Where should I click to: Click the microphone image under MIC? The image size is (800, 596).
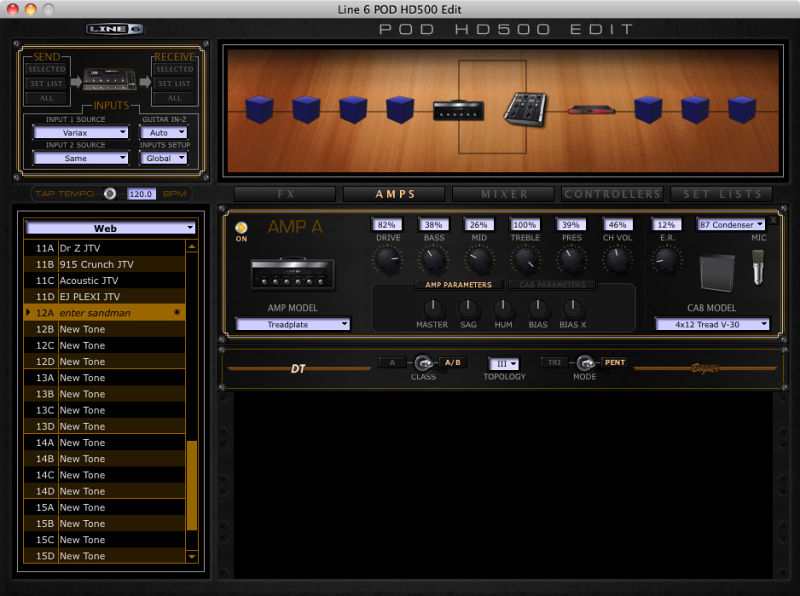point(758,267)
